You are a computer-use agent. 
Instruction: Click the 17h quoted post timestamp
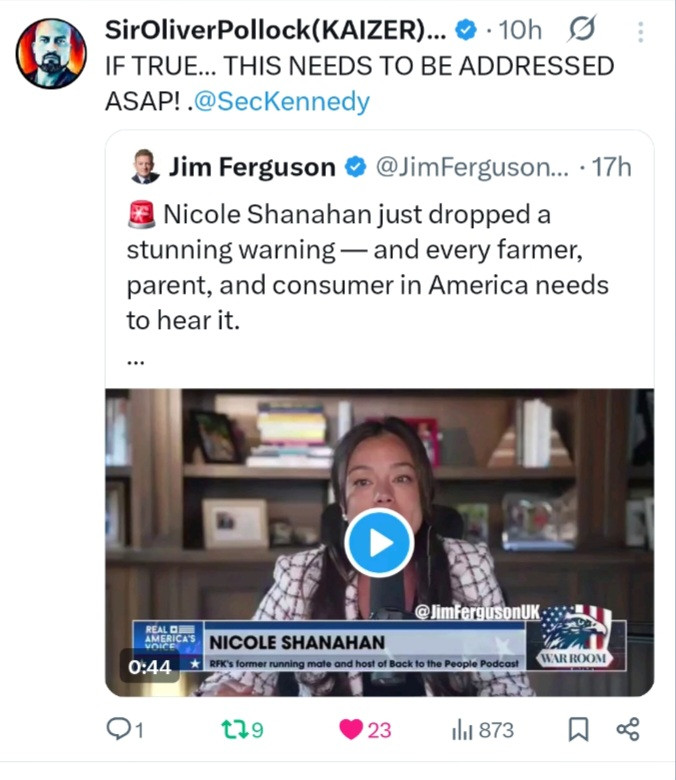point(611,167)
